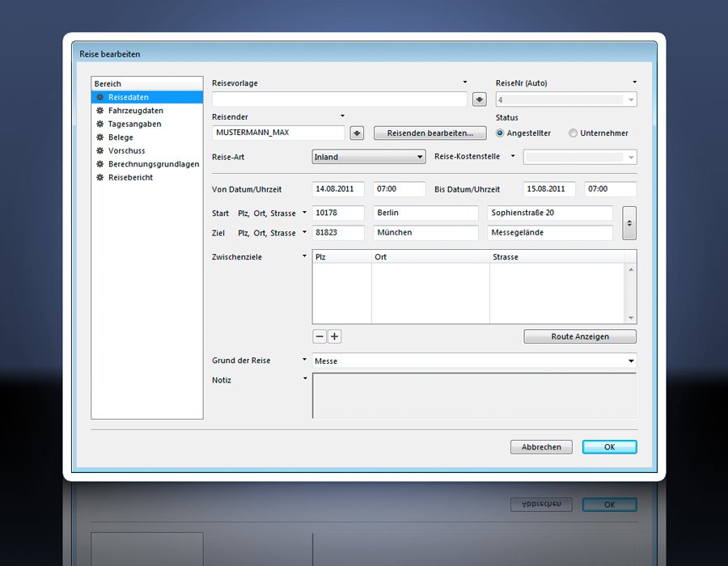Click the gear icon beside Belege
Image resolution: width=728 pixels, height=566 pixels.
[x=100, y=137]
